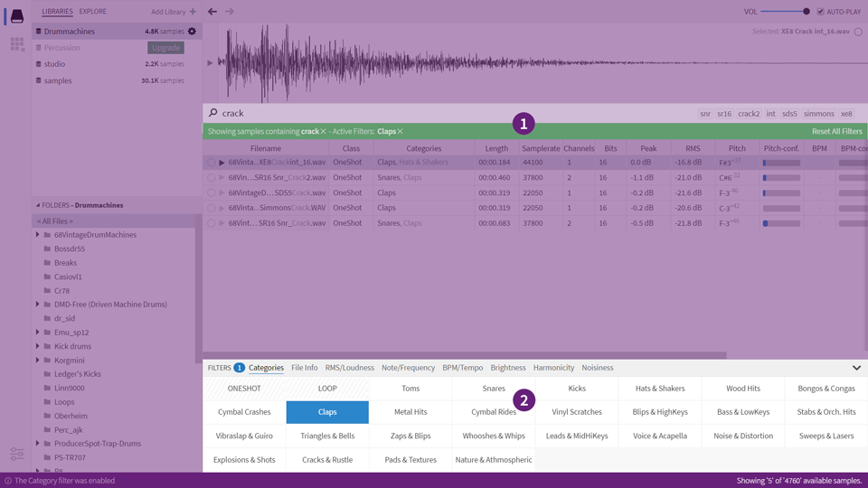868x488 pixels.
Task: Click Reset All Filters
Action: click(836, 132)
